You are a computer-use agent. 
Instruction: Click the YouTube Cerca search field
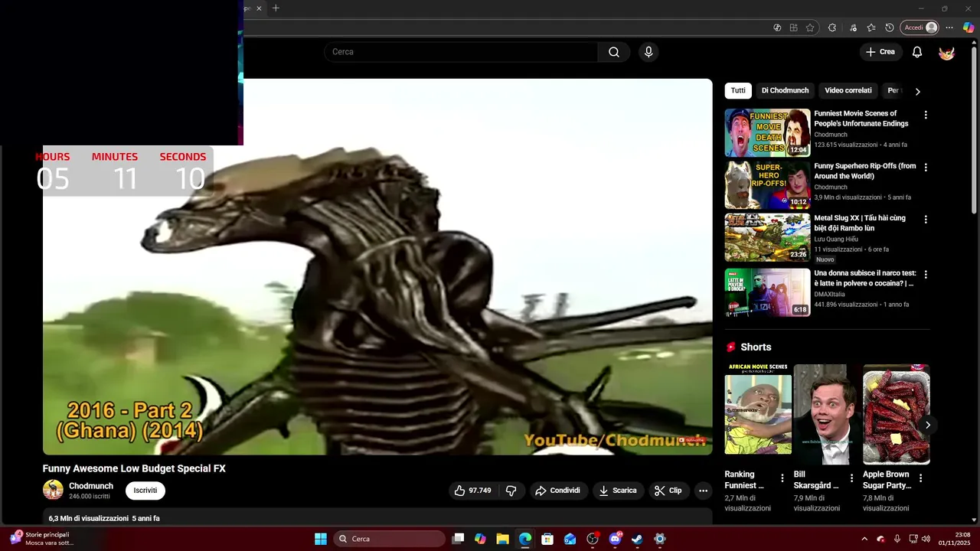tap(461, 52)
